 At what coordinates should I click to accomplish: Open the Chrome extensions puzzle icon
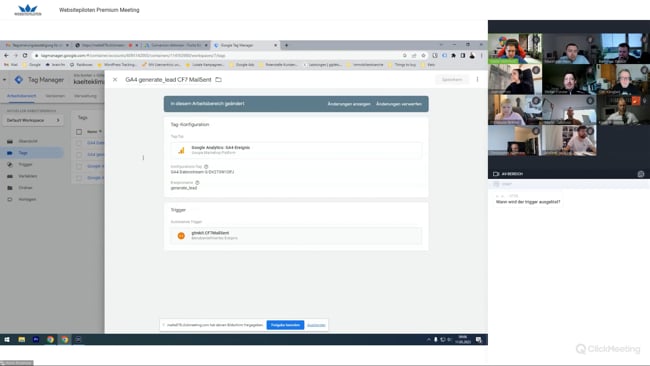pyautogui.click(x=454, y=55)
